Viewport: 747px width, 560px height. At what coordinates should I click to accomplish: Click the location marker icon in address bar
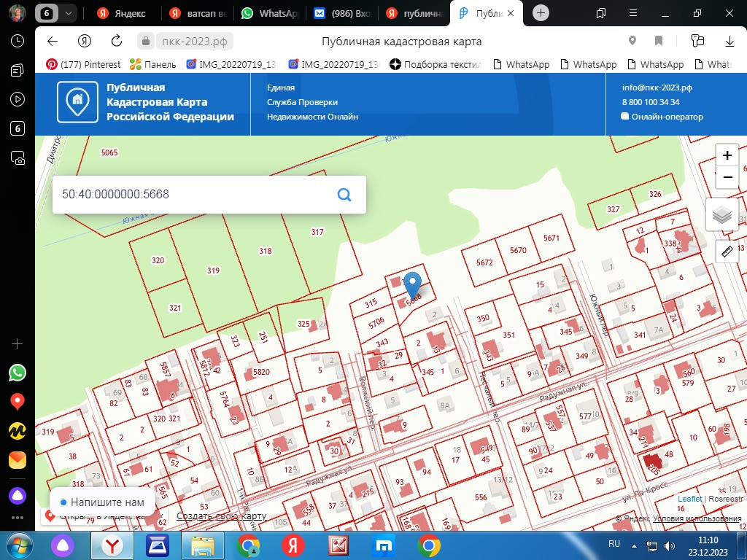coord(632,41)
